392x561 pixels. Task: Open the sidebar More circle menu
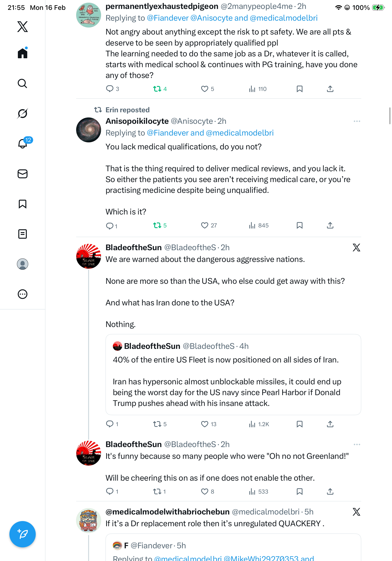point(23,294)
